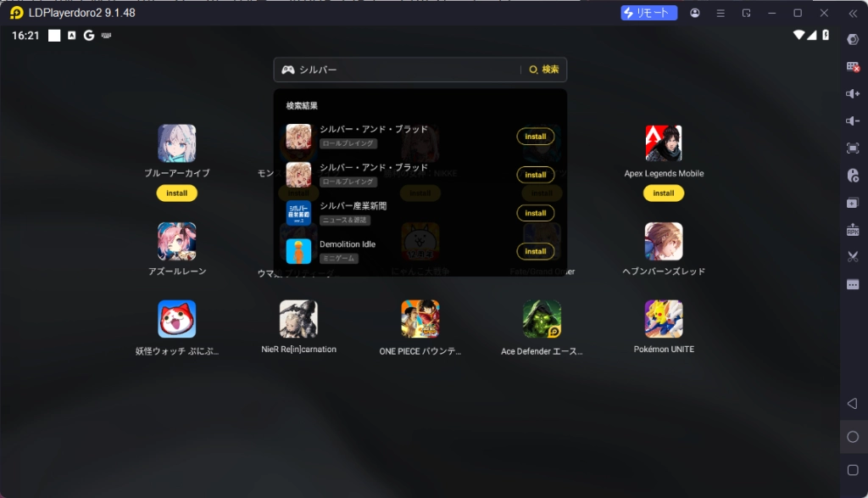Image resolution: width=868 pixels, height=498 pixels.
Task: Open NieR Re[in]carnation app icon
Action: 298,319
